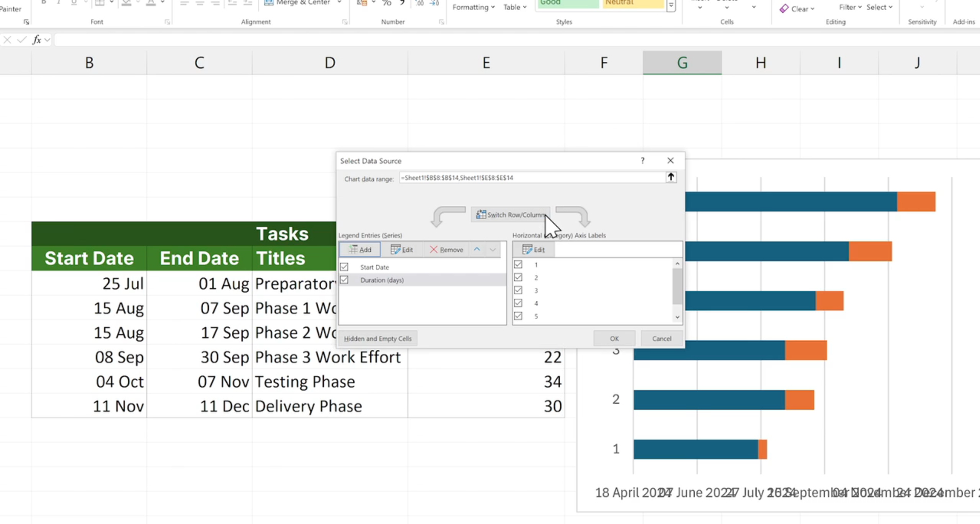Click the Accounting Number Format icon
This screenshot has width=980, height=524.
tap(362, 3)
